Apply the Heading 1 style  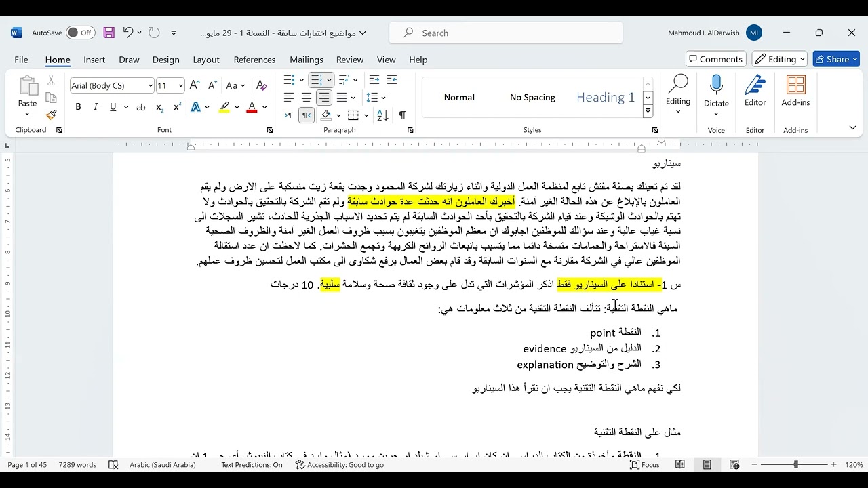click(x=606, y=97)
